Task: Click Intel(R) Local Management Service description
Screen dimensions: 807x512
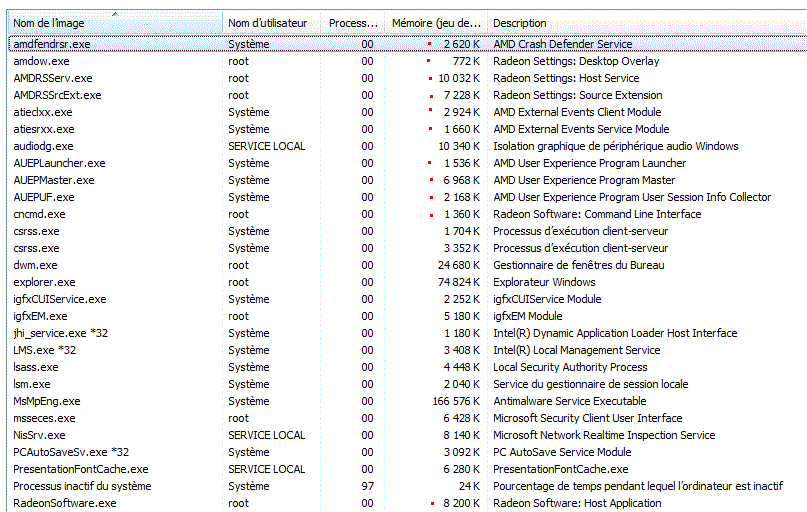Action: click(x=576, y=350)
